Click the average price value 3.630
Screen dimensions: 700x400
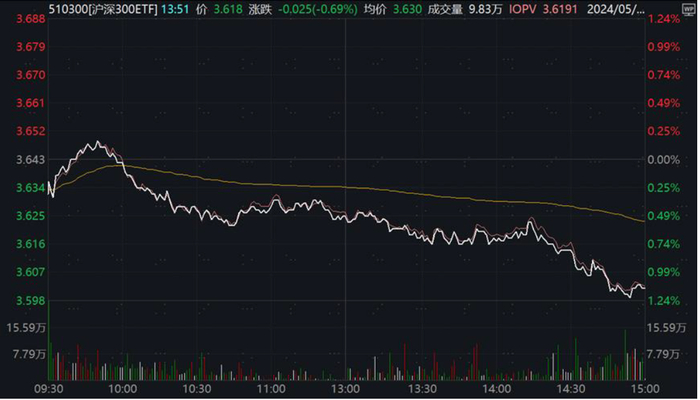(407, 9)
